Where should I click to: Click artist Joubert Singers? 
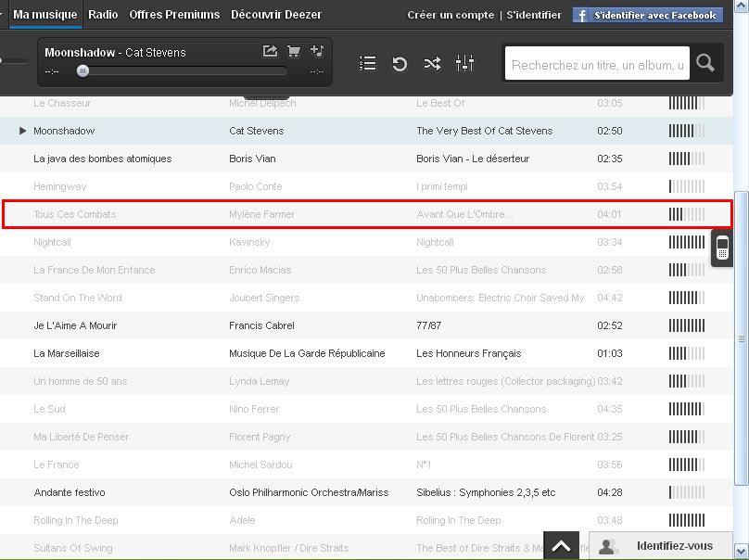(264, 298)
